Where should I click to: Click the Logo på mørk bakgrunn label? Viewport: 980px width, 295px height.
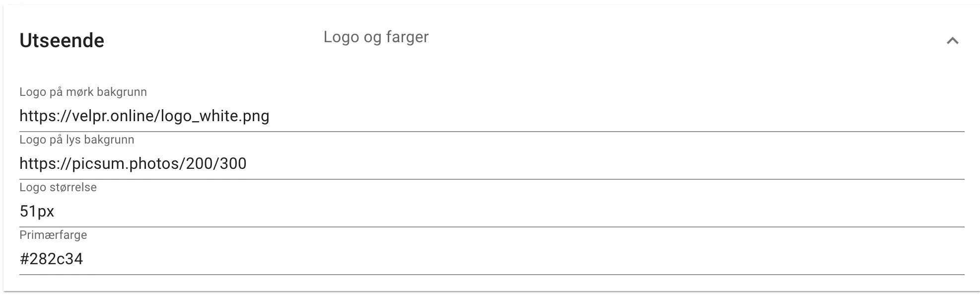pos(83,91)
